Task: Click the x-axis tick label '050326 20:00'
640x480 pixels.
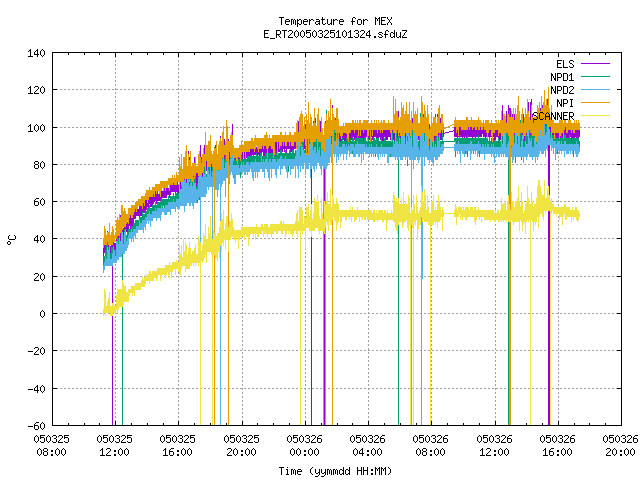Action: coord(620,446)
